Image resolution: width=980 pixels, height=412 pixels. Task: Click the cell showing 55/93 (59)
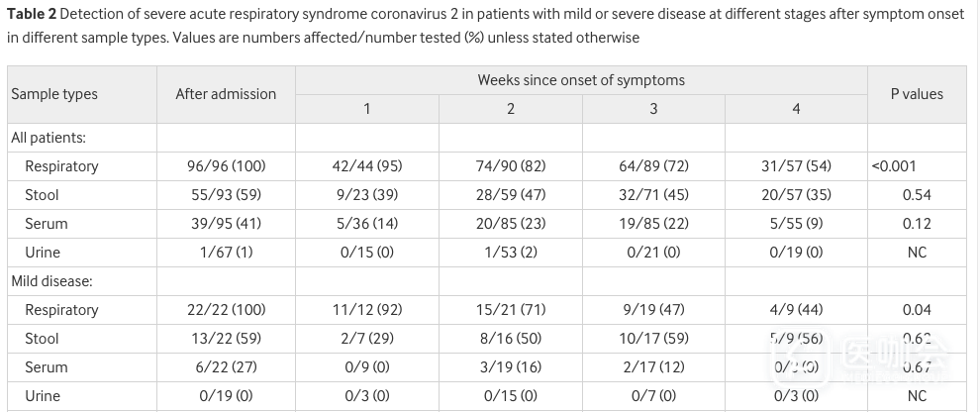pyautogui.click(x=226, y=195)
